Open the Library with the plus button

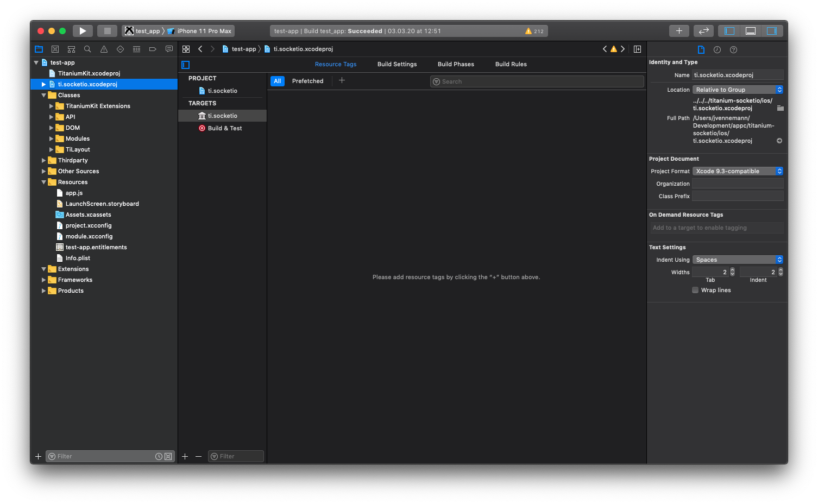tap(679, 31)
